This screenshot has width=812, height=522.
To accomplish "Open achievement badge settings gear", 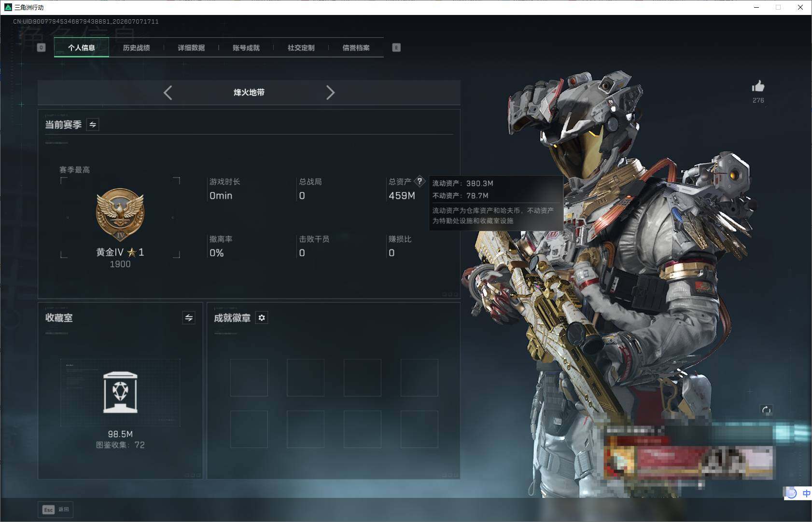I will (262, 318).
